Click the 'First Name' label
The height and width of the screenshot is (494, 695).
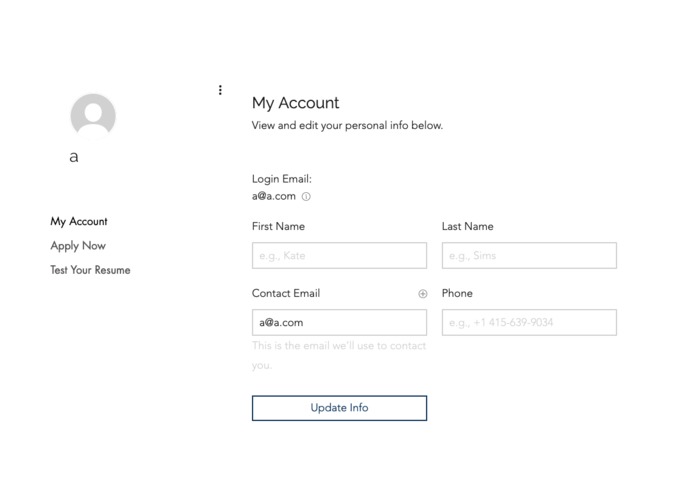coord(278,226)
